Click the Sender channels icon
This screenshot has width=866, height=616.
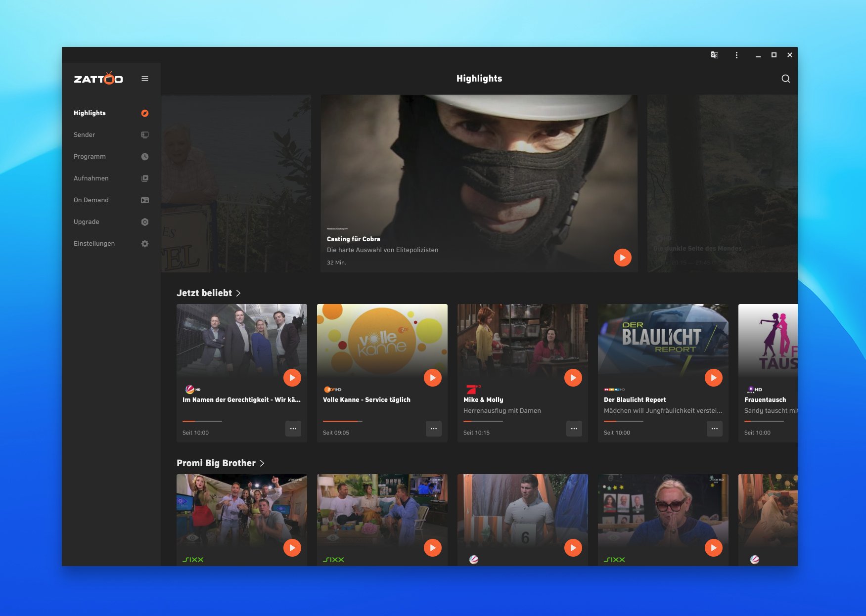(x=145, y=135)
